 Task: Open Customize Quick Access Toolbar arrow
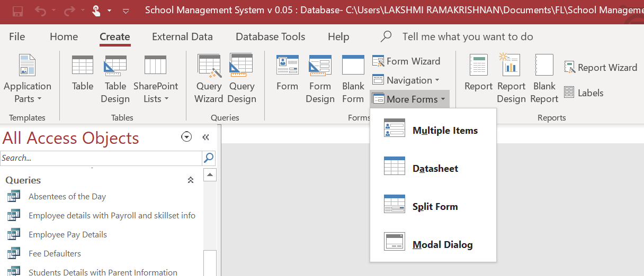pos(126,11)
